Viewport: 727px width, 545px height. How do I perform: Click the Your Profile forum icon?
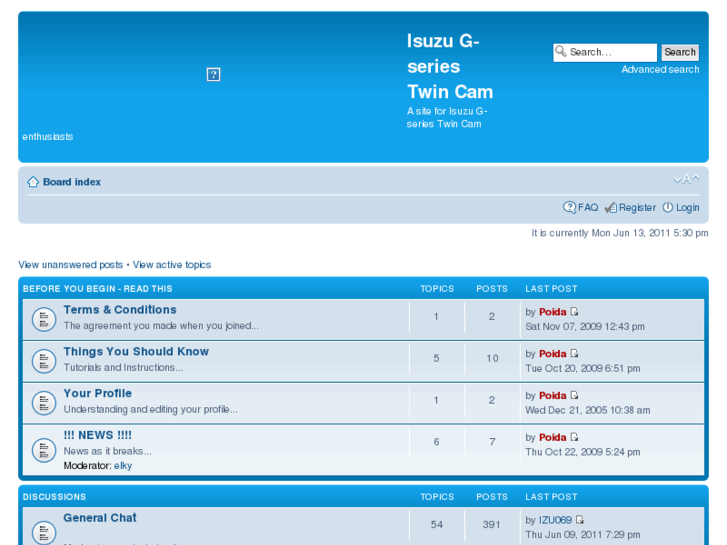(x=44, y=403)
